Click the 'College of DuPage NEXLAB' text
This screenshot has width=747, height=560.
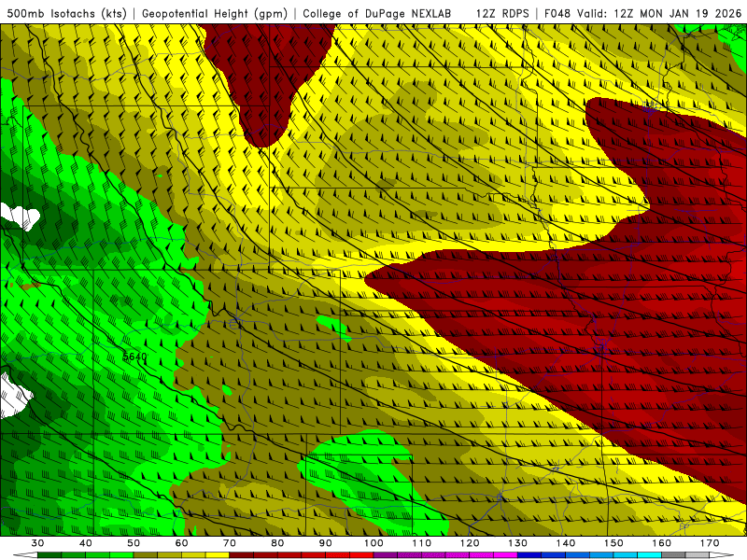tap(377, 13)
